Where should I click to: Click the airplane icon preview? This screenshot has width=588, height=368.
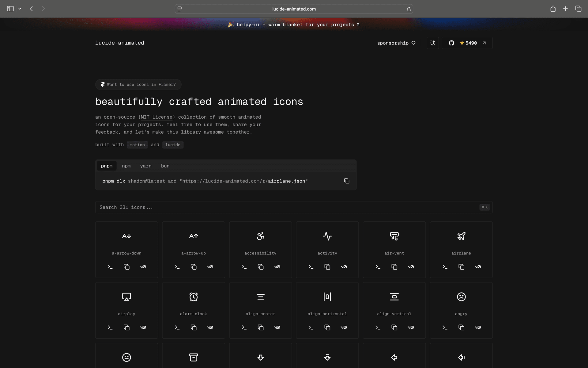(x=461, y=236)
